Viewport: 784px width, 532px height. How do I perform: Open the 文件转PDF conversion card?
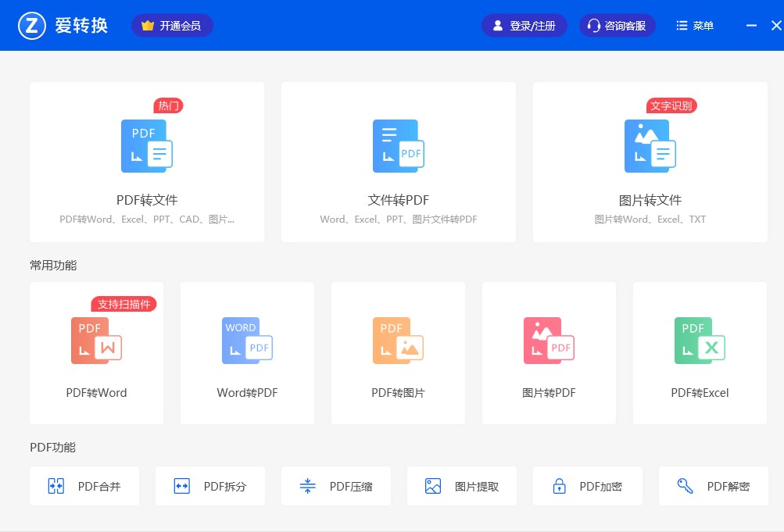coord(398,162)
